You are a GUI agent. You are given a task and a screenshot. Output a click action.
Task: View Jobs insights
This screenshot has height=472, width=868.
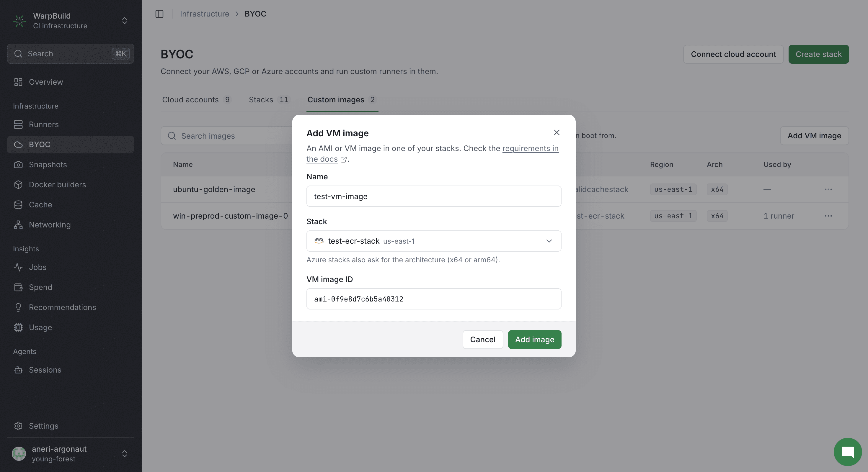point(71,267)
